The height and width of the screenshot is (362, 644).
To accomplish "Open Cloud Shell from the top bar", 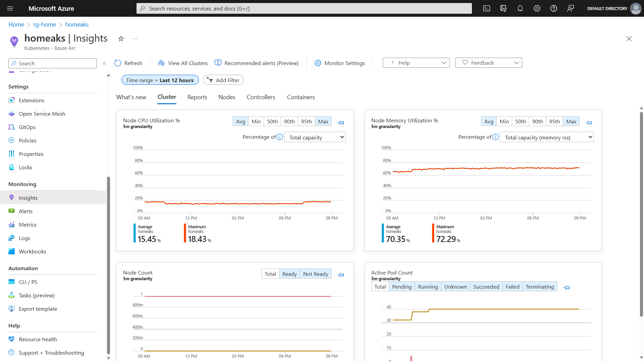I will point(487,8).
